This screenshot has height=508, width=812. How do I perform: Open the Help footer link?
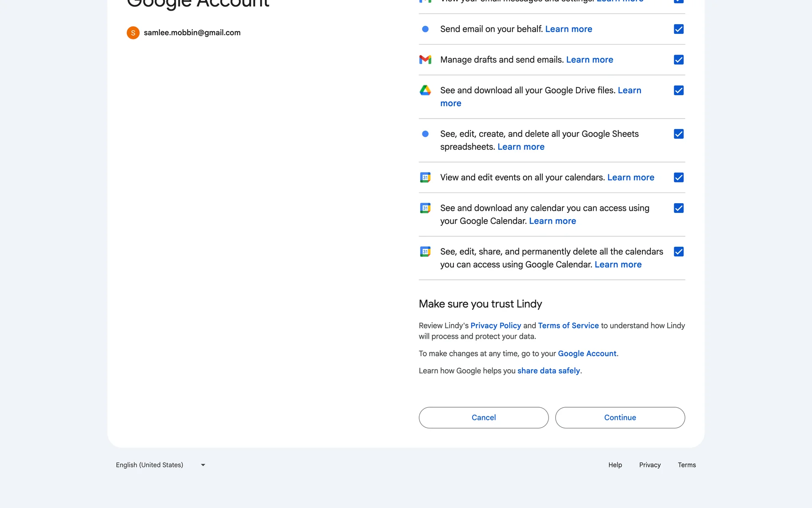(x=615, y=465)
